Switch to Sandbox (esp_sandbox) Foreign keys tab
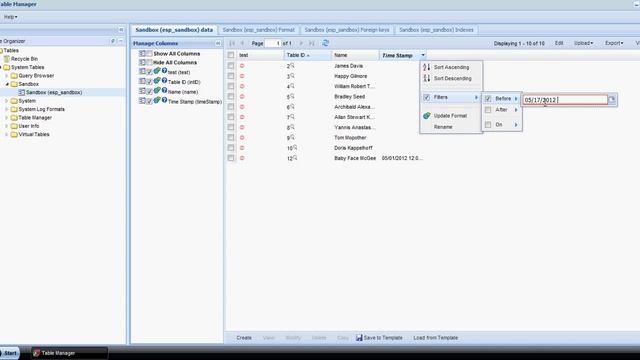640x360 pixels. pos(347,30)
